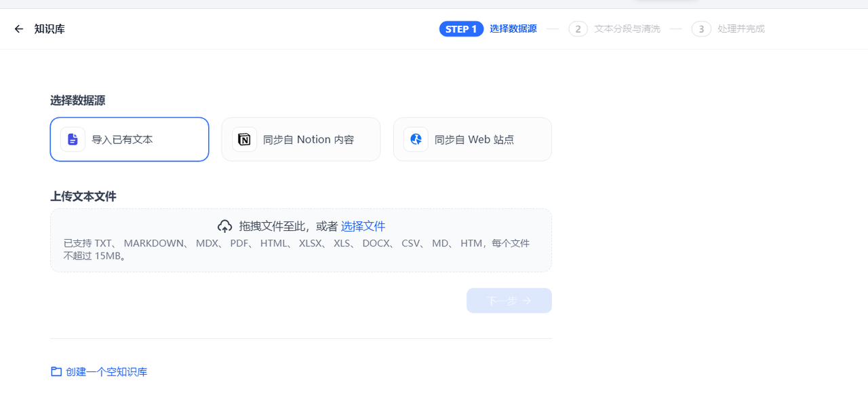Screen dimensions: 868x406
Task: Click the cloud upload icon
Action: point(224,226)
